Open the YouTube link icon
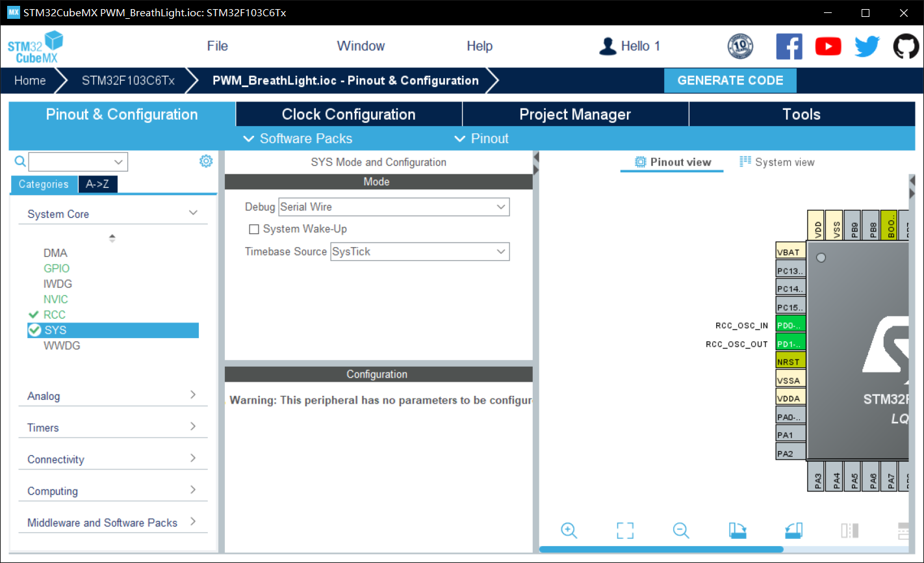Image resolution: width=924 pixels, height=563 pixels. 828,46
